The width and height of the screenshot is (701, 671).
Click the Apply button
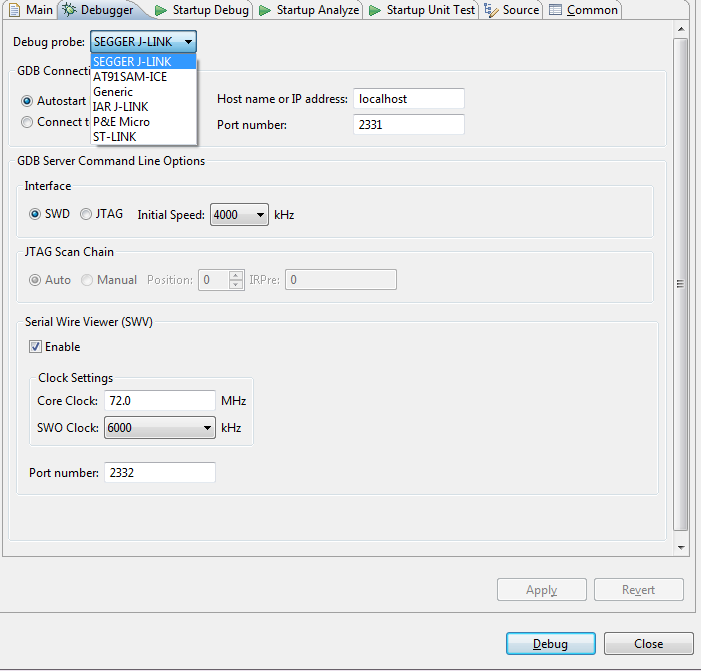click(541, 590)
